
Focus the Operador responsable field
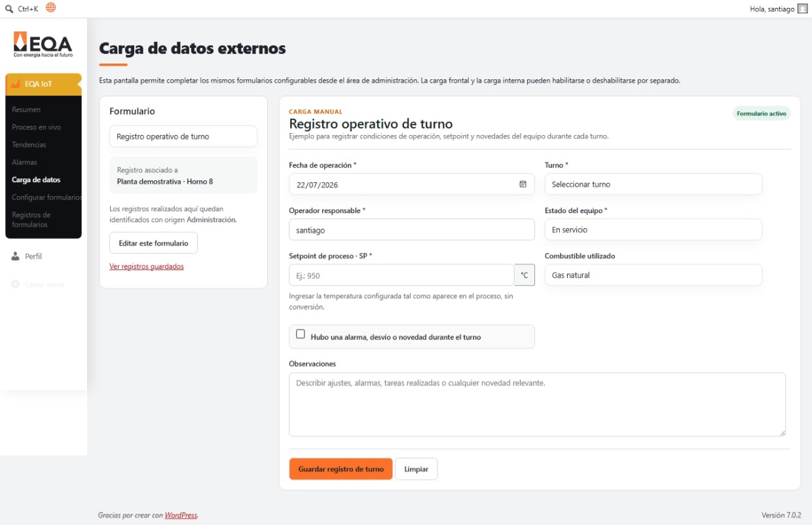[412, 230]
